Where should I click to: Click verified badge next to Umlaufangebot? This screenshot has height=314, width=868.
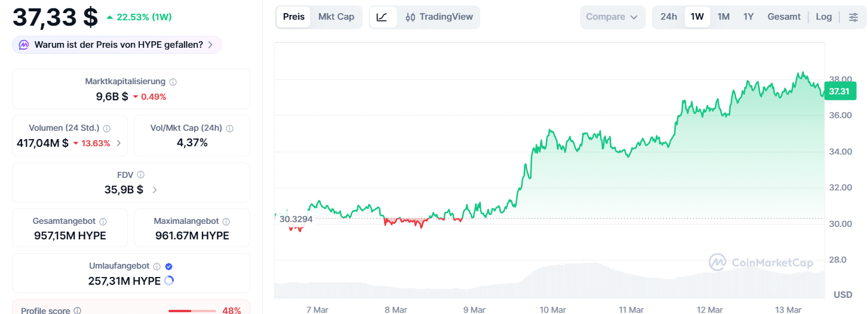click(169, 267)
